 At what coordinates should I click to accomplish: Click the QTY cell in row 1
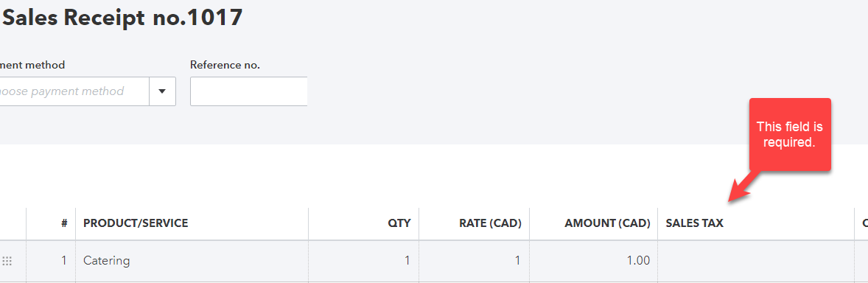(x=363, y=261)
